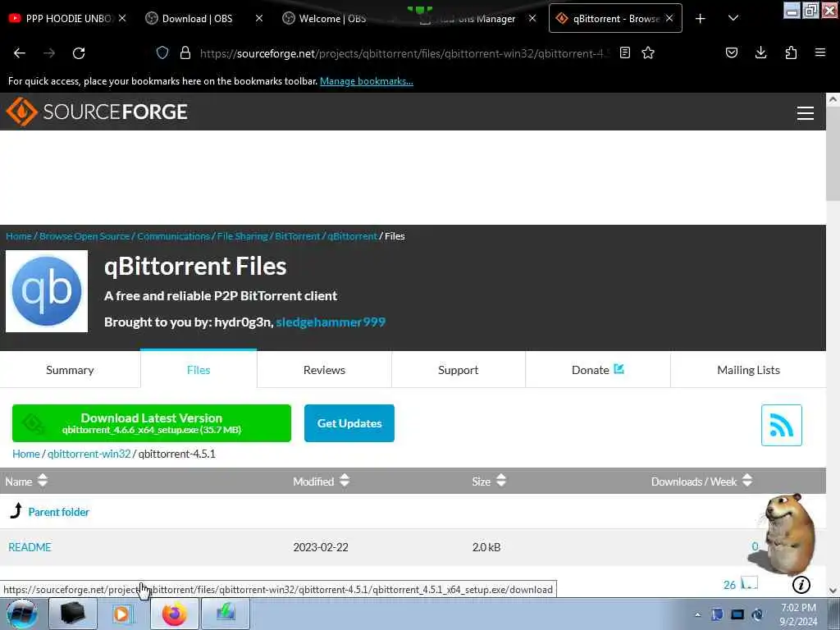This screenshot has height=630, width=840.
Task: Click the Parent folder link
Action: coord(59,512)
